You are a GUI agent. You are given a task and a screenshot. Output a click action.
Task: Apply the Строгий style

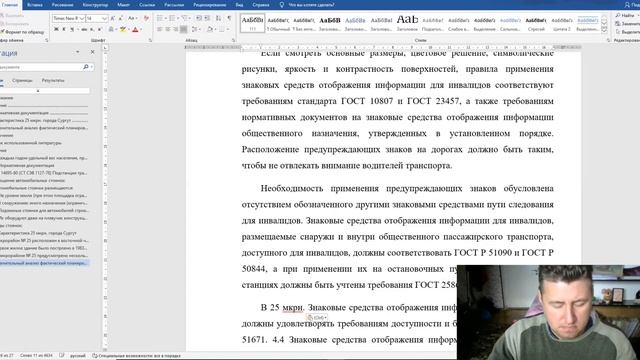pyautogui.click(x=536, y=23)
